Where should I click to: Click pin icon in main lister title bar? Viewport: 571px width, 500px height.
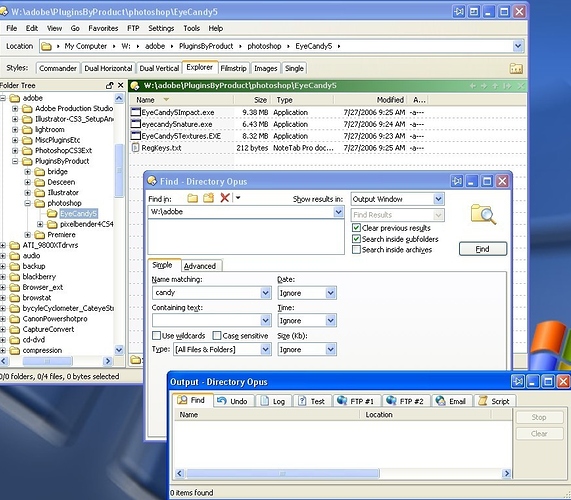(x=458, y=12)
